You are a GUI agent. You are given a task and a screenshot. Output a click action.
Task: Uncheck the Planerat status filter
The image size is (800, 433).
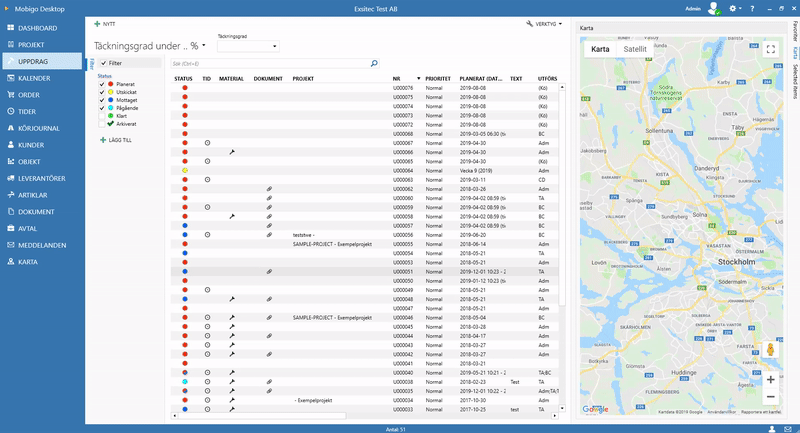(x=102, y=84)
